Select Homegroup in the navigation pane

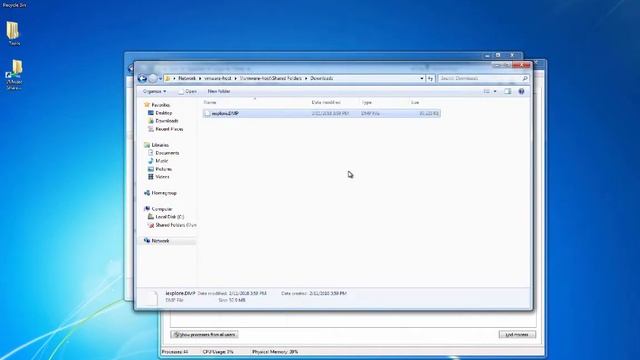point(164,193)
